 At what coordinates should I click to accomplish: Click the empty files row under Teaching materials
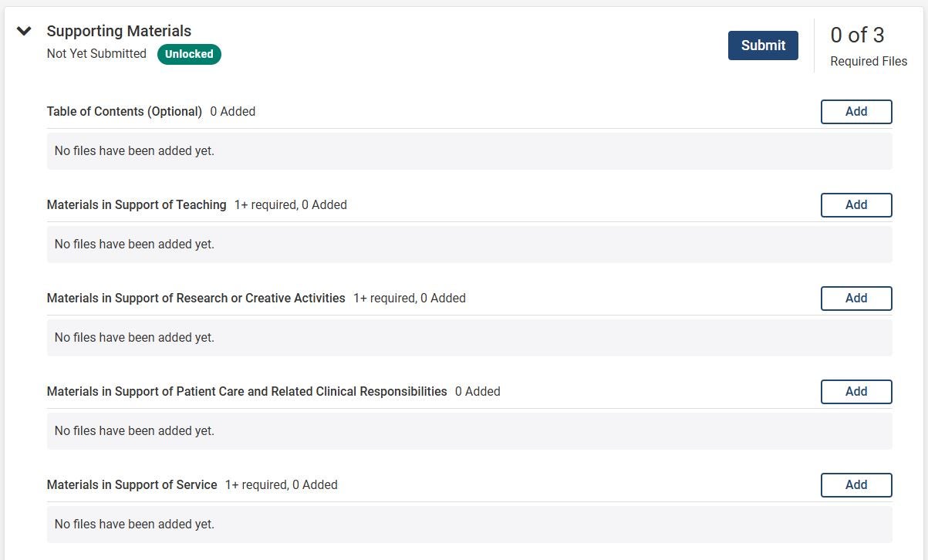[x=469, y=245]
